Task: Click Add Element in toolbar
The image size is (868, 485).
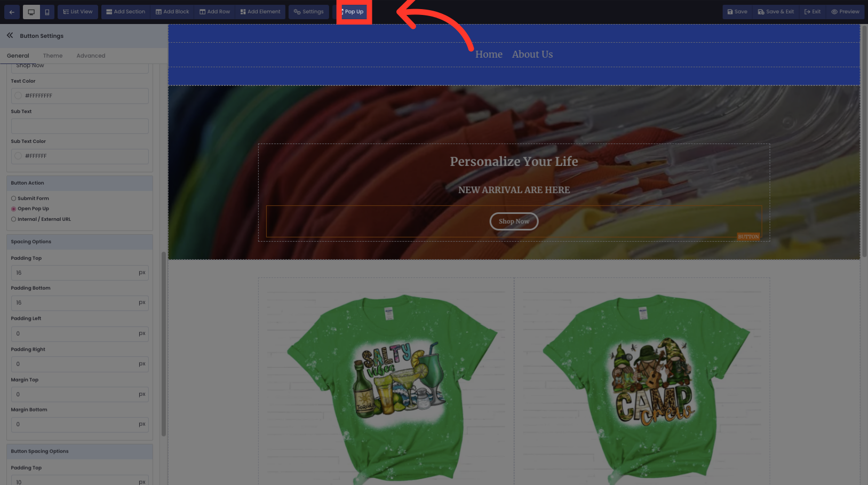Action: point(260,12)
